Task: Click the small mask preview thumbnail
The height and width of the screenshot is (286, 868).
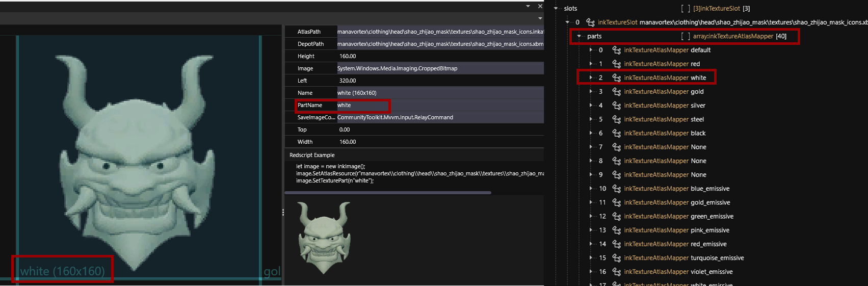Action: (324, 237)
